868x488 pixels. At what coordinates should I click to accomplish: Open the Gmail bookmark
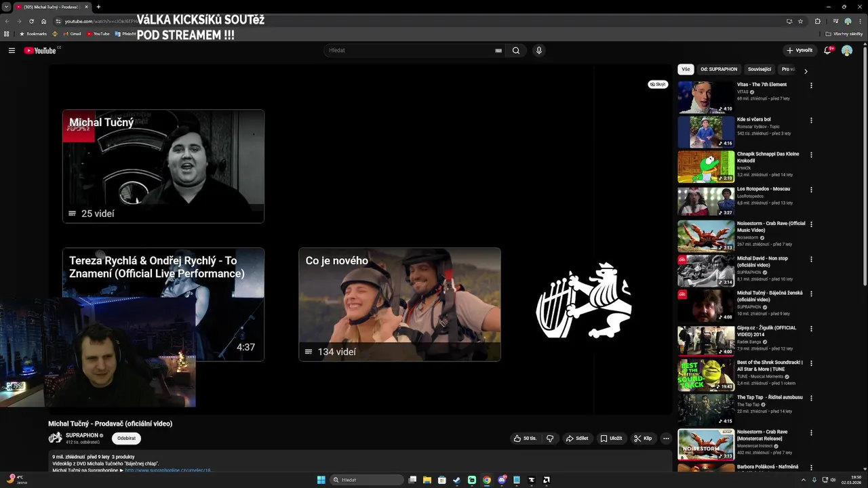click(72, 34)
